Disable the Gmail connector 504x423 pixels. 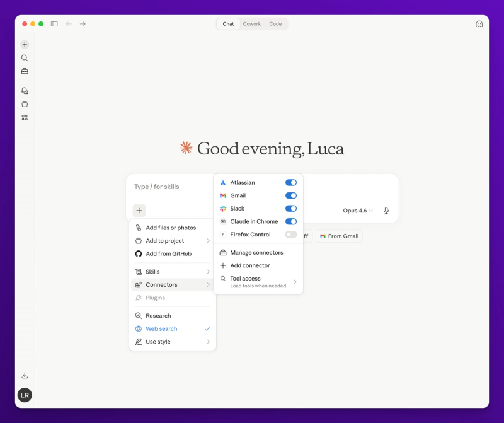290,195
